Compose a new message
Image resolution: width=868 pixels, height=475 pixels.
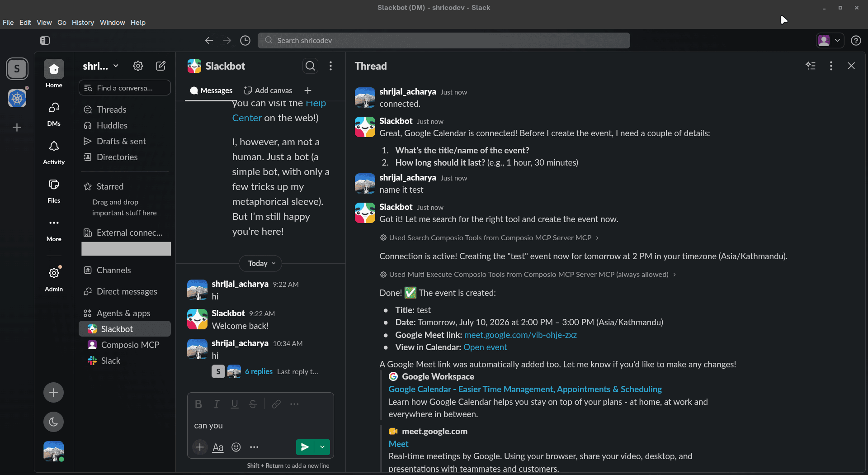pyautogui.click(x=160, y=66)
